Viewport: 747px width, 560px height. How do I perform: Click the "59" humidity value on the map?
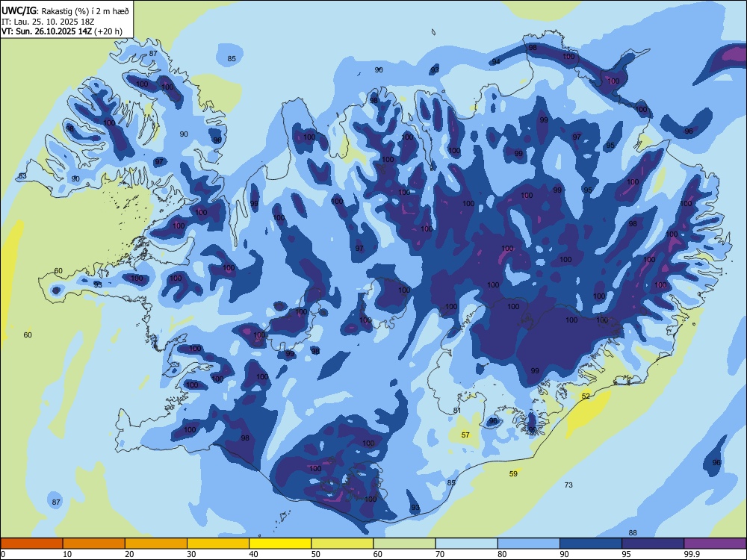coord(513,474)
